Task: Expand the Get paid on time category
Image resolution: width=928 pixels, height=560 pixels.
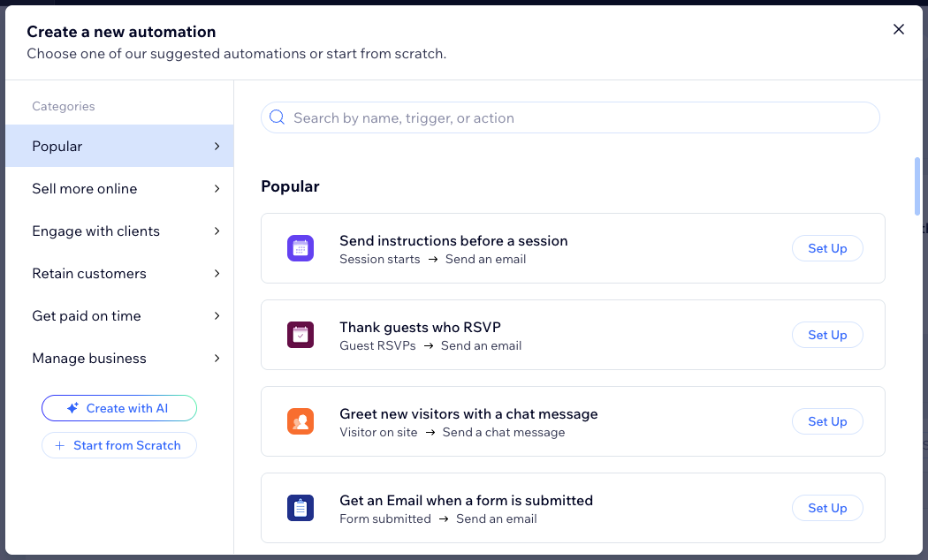Action: [x=217, y=315]
